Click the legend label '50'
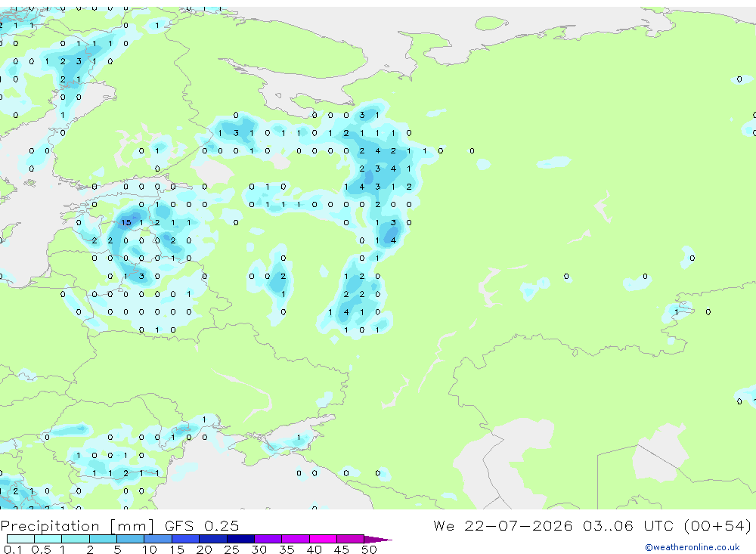 click(x=369, y=549)
